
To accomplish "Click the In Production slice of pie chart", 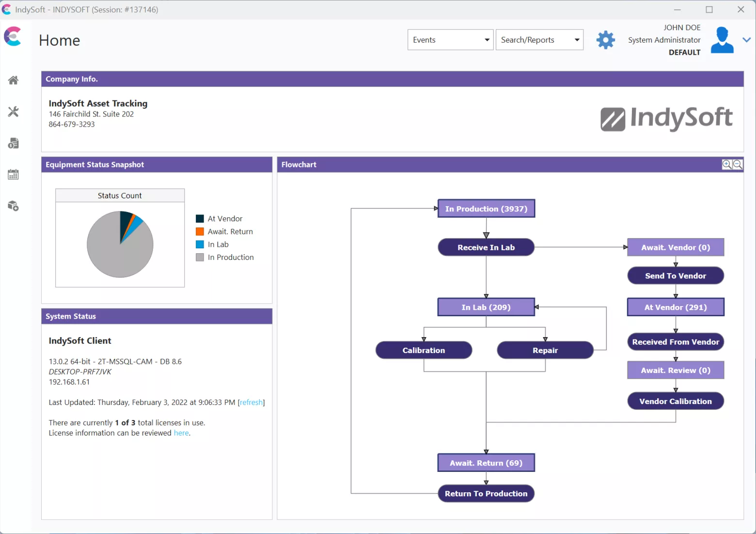I will tap(114, 252).
